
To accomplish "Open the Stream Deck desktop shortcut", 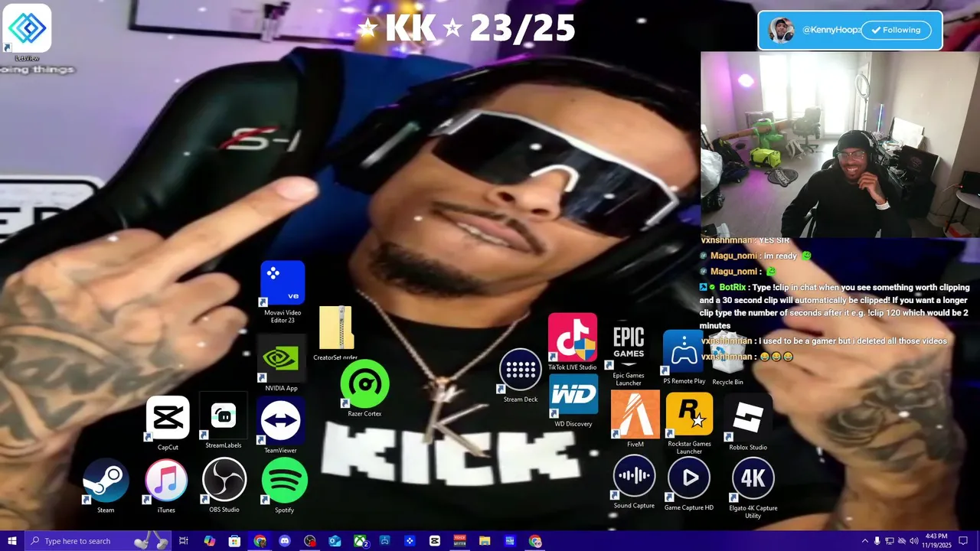I will click(x=521, y=376).
